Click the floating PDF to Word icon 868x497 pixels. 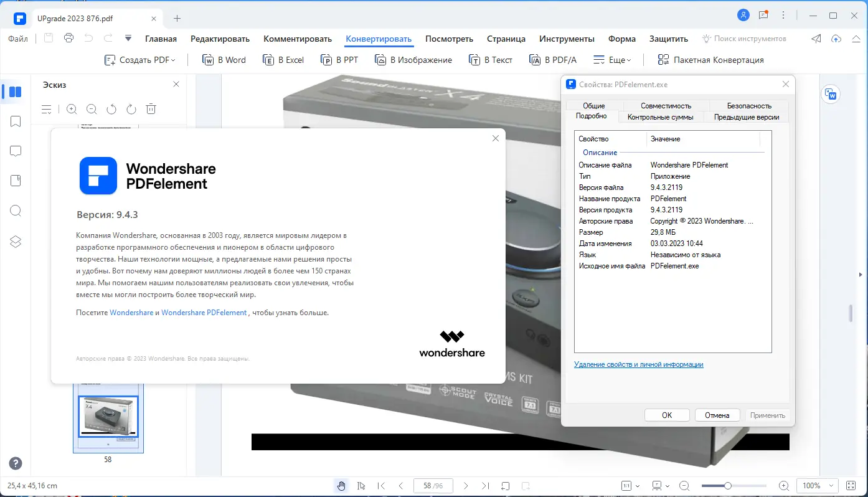(831, 94)
